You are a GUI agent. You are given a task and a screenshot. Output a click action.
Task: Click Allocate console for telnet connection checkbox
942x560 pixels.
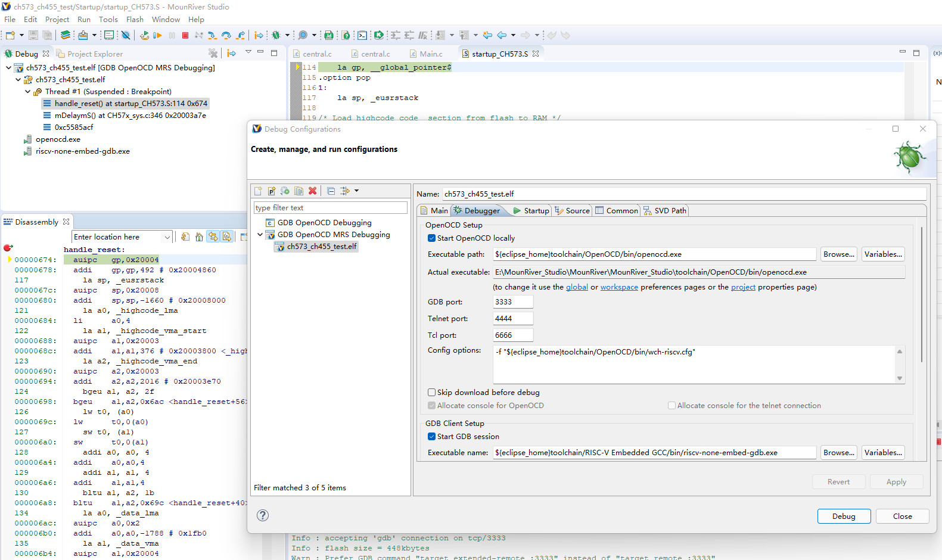click(x=672, y=406)
